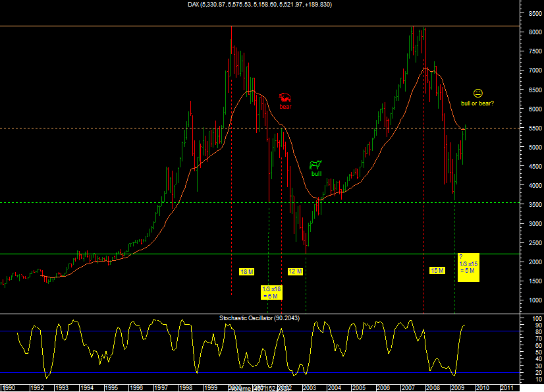Click the 6500 price axis label
The width and height of the screenshot is (544, 392).
[535, 90]
